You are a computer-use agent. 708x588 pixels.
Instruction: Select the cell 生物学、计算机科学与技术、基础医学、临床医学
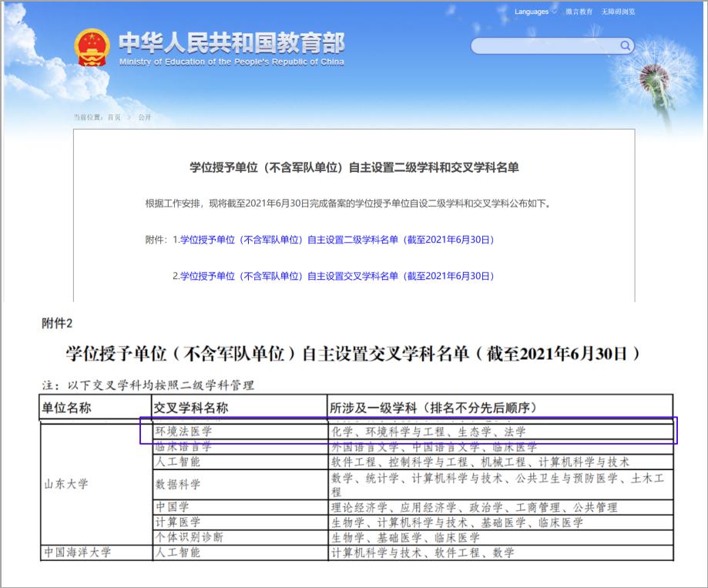(x=500, y=522)
